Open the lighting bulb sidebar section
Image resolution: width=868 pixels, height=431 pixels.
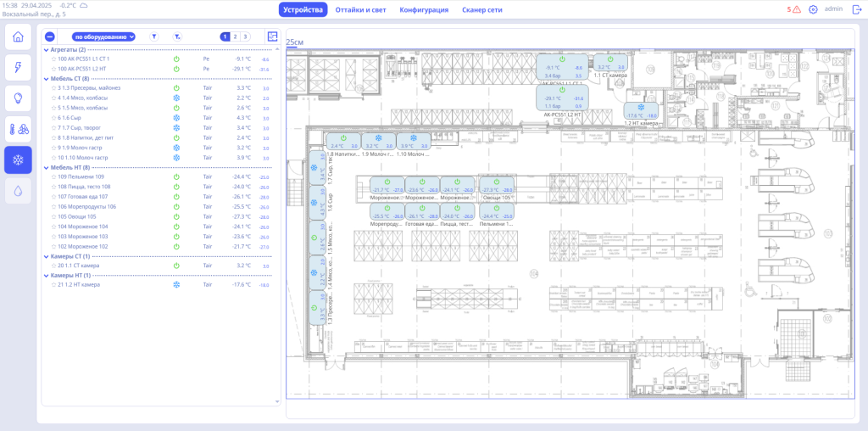tap(19, 98)
